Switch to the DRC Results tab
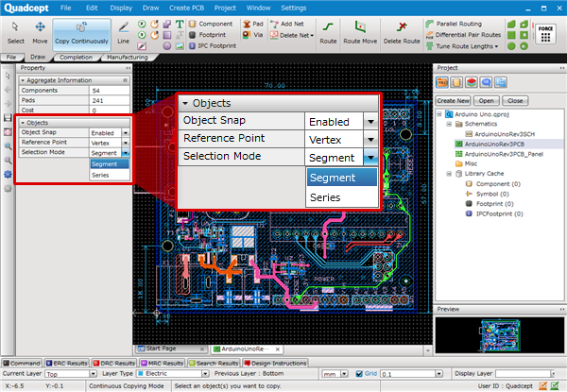The image size is (567, 392). point(114,363)
